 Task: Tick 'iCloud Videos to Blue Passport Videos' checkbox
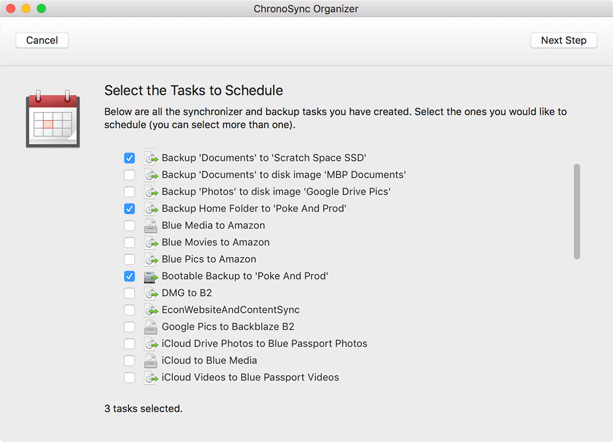[129, 378]
